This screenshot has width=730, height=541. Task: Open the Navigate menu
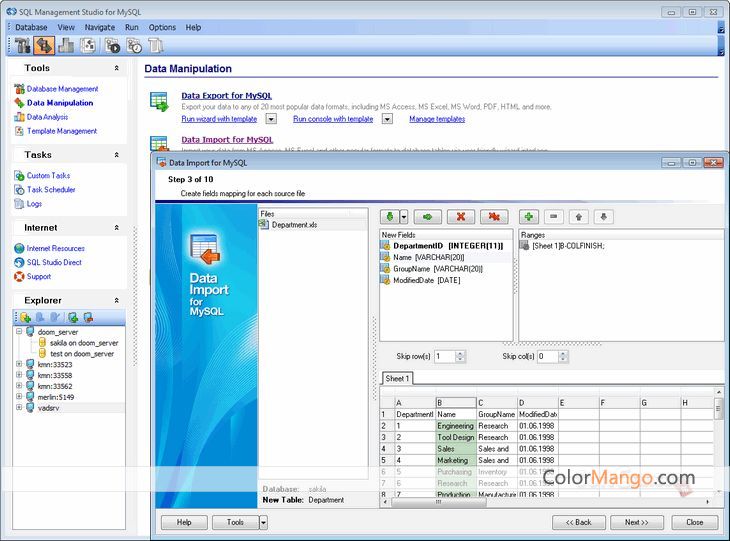[100, 27]
